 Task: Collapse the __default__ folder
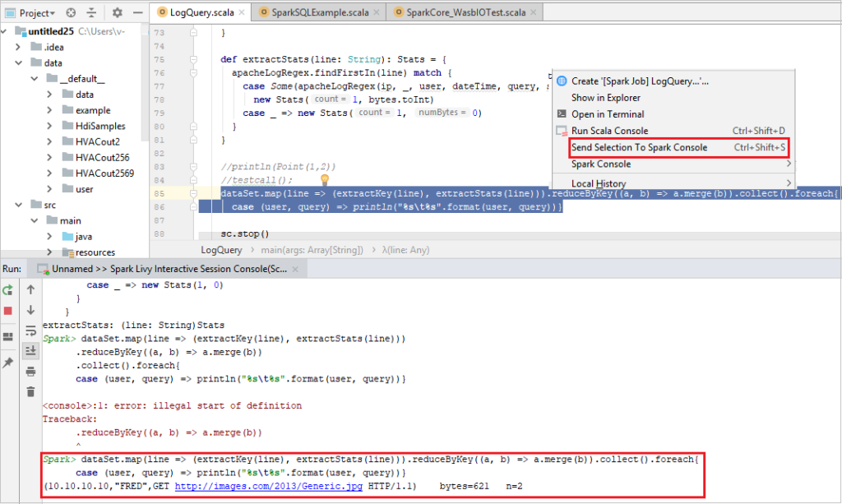35,78
